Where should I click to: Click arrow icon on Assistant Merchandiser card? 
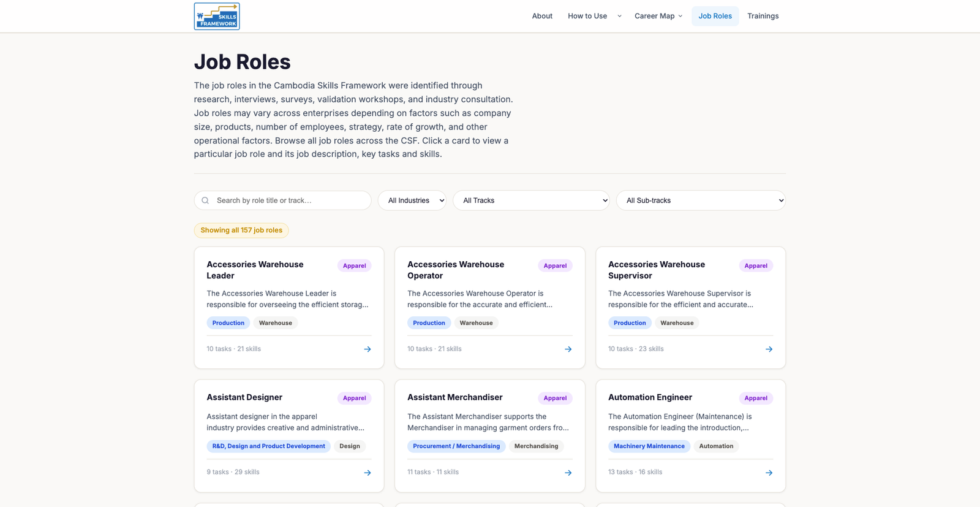coord(568,473)
